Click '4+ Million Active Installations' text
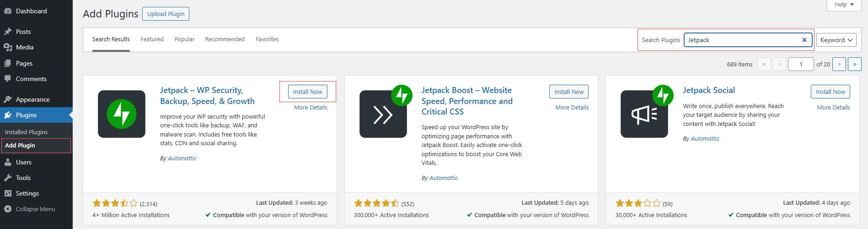The height and width of the screenshot is (229, 868). (131, 215)
